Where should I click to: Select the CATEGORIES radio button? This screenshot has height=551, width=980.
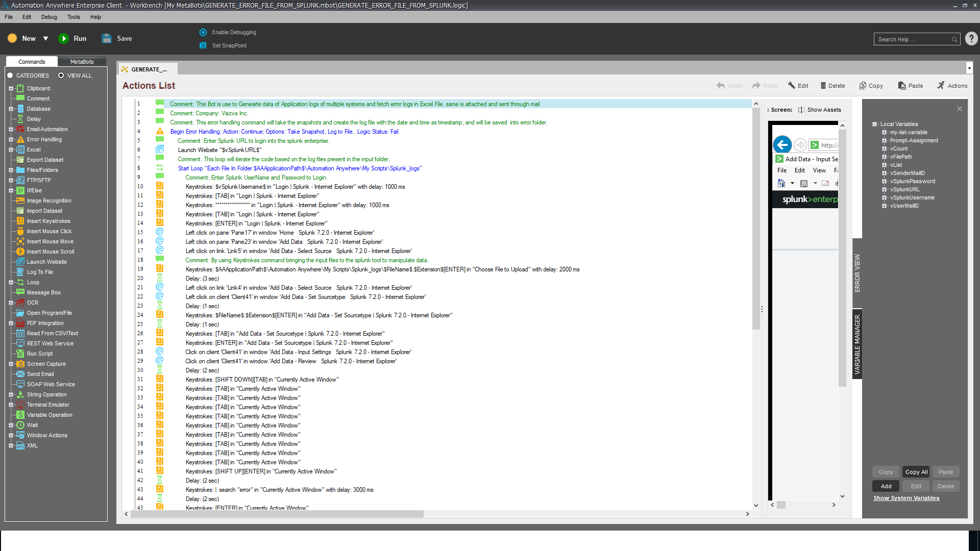(10, 76)
